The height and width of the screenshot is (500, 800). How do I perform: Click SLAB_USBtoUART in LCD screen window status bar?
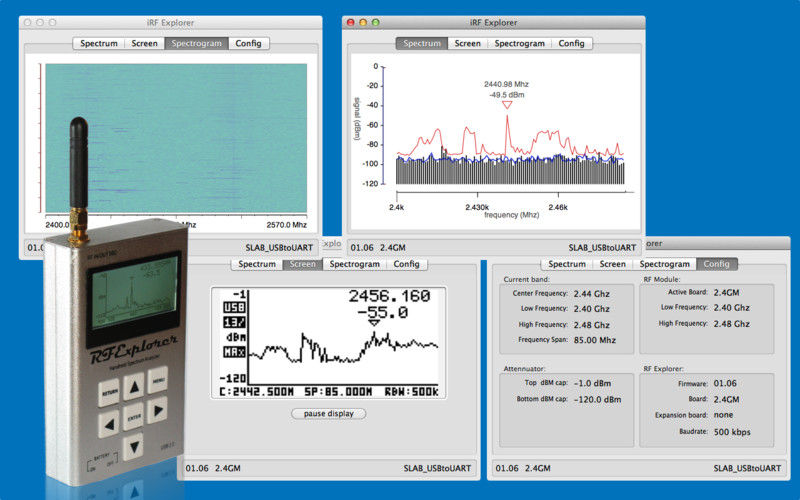point(437,468)
